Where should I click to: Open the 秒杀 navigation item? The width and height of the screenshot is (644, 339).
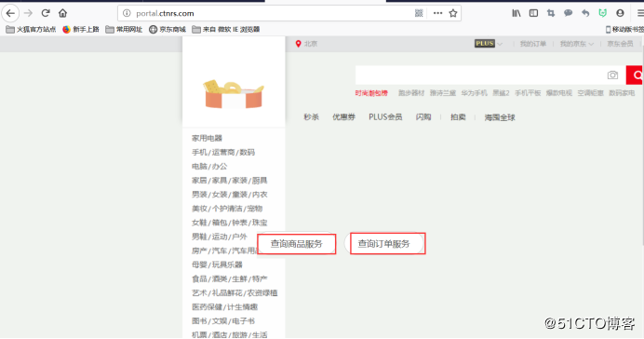pos(312,117)
